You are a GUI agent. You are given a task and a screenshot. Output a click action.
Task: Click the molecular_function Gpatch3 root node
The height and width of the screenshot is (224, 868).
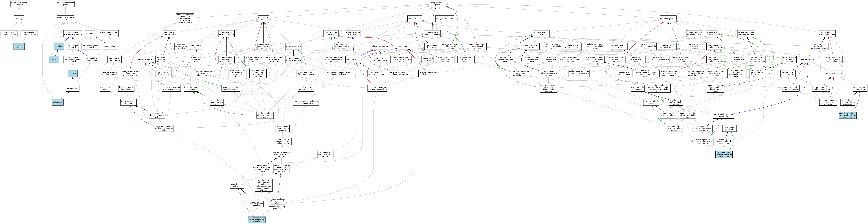19,4
